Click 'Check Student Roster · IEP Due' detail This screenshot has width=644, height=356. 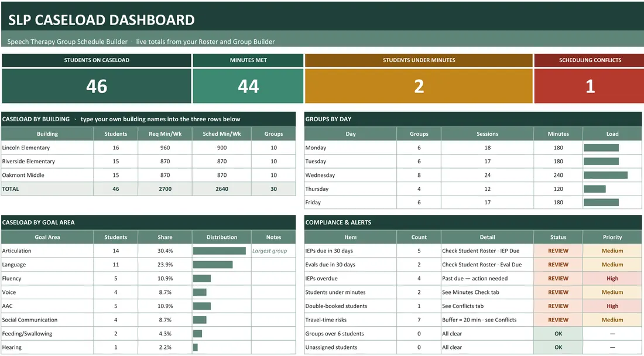click(487, 251)
